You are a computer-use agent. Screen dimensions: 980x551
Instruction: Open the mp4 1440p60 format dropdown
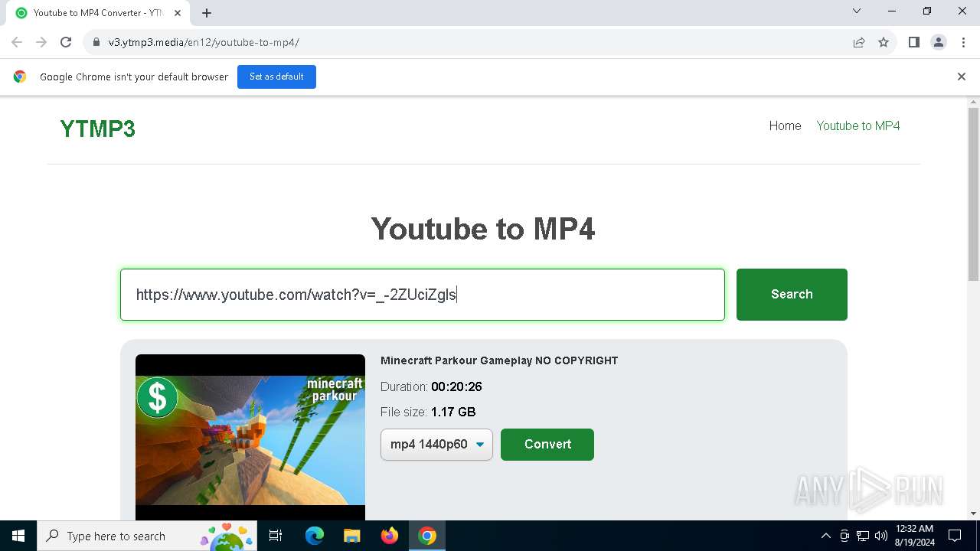436,445
